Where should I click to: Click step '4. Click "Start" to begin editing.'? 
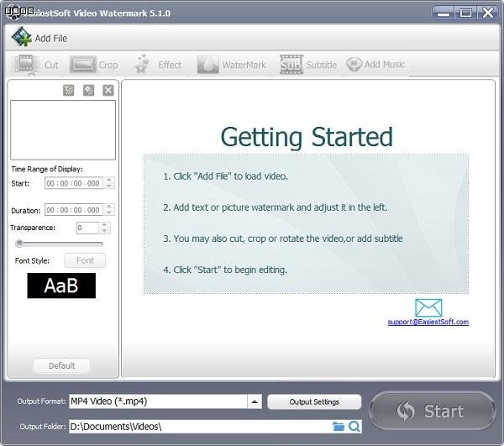click(x=225, y=270)
